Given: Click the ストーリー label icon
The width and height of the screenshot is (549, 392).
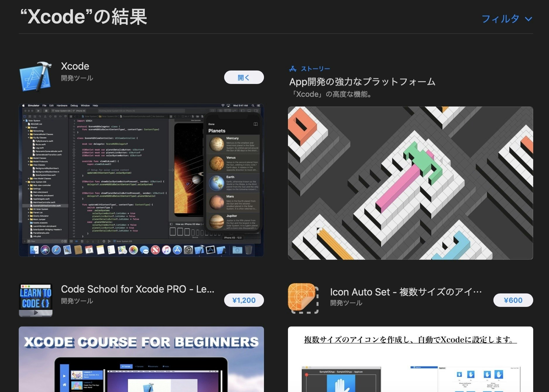Looking at the screenshot, I should coord(293,69).
